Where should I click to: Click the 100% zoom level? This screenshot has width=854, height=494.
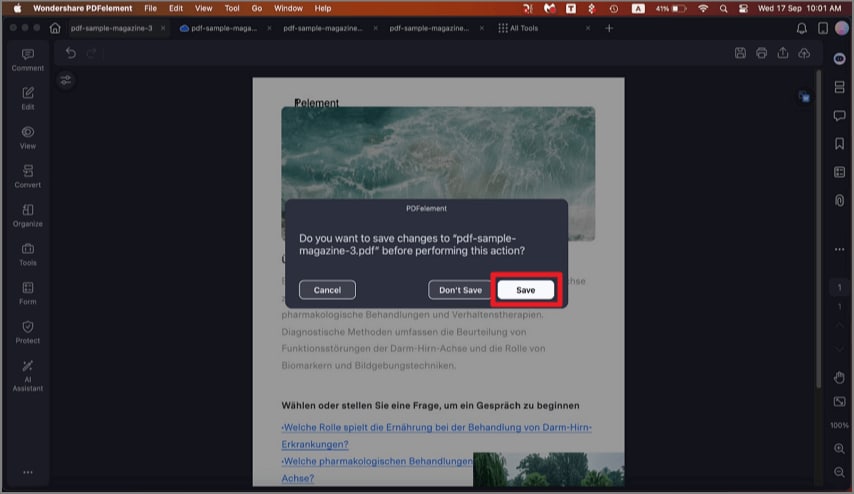[x=839, y=425]
